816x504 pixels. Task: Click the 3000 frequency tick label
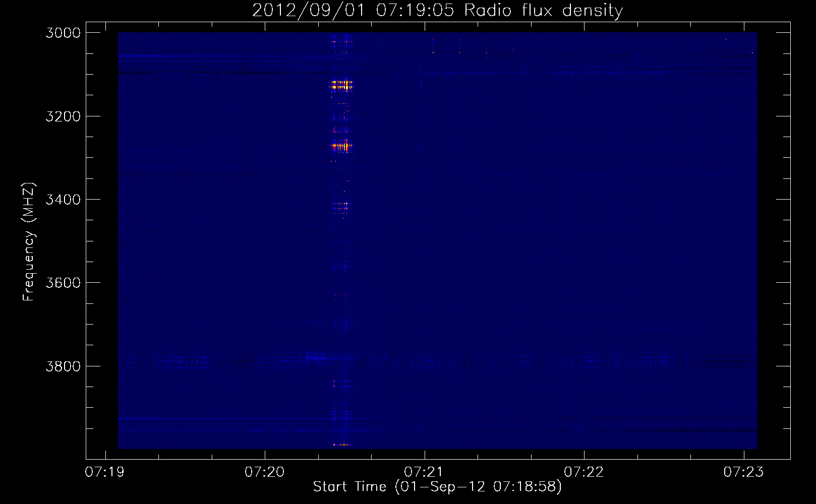click(x=63, y=33)
